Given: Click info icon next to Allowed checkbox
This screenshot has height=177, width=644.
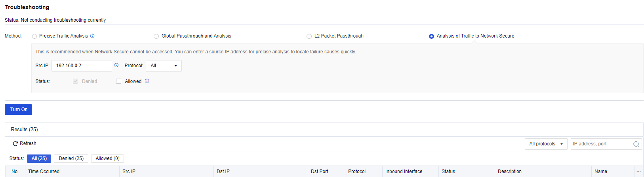Looking at the screenshot, I should 147,81.
